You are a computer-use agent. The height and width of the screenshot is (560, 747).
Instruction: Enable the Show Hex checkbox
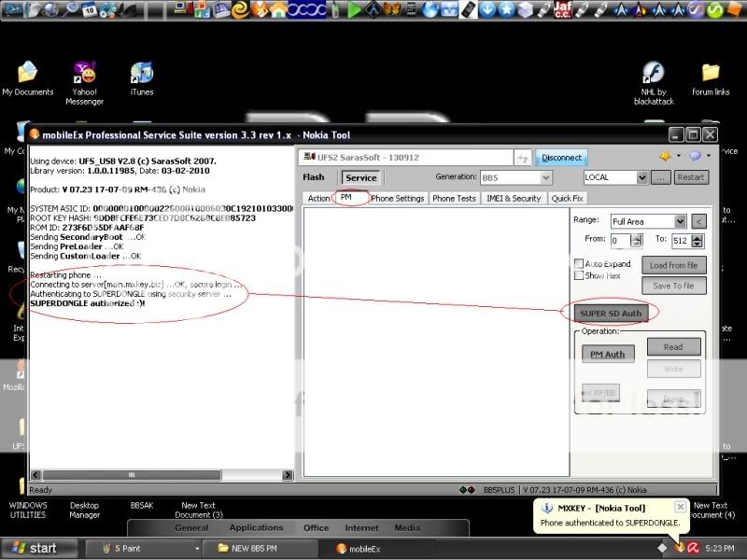point(579,275)
